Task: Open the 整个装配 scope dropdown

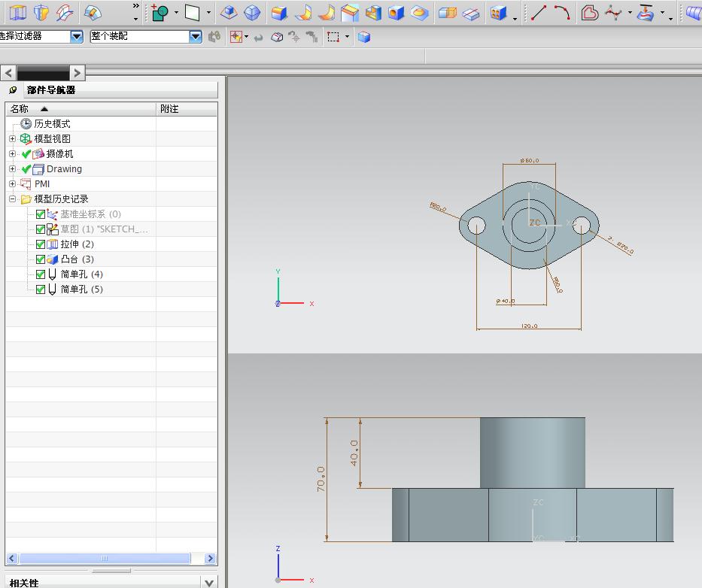Action: point(196,37)
